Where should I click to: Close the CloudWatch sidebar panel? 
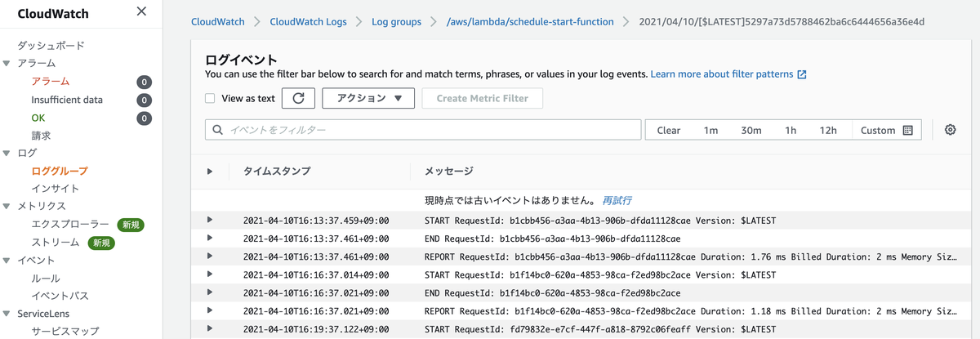click(141, 12)
